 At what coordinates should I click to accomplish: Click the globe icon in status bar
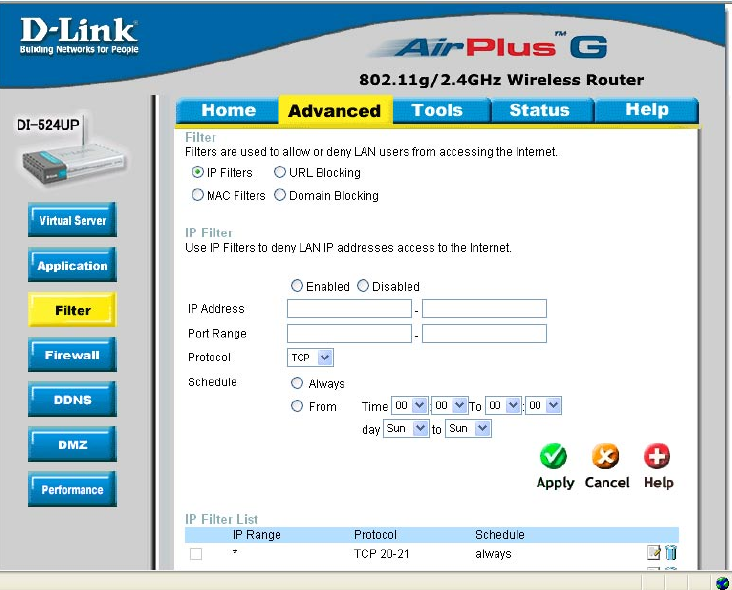click(x=722, y=582)
